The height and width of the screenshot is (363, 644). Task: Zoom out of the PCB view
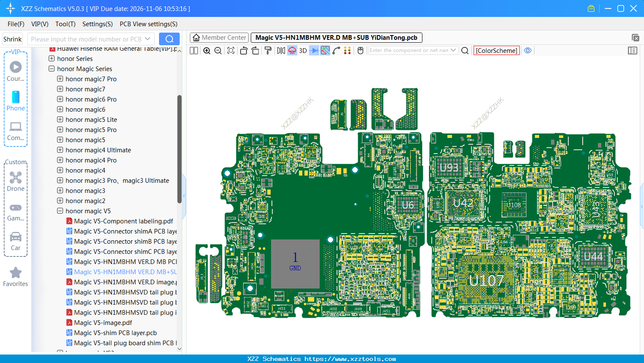point(217,50)
